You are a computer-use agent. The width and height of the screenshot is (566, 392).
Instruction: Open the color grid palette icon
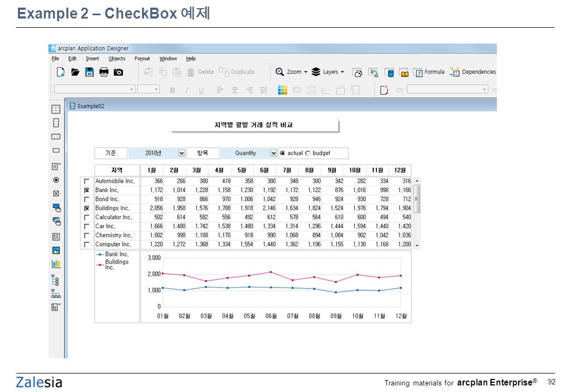pos(282,90)
